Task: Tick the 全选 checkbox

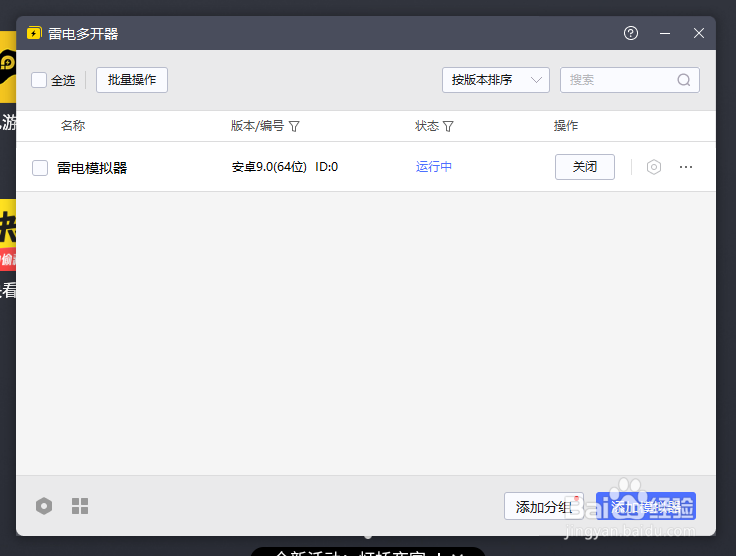Action: [39, 80]
